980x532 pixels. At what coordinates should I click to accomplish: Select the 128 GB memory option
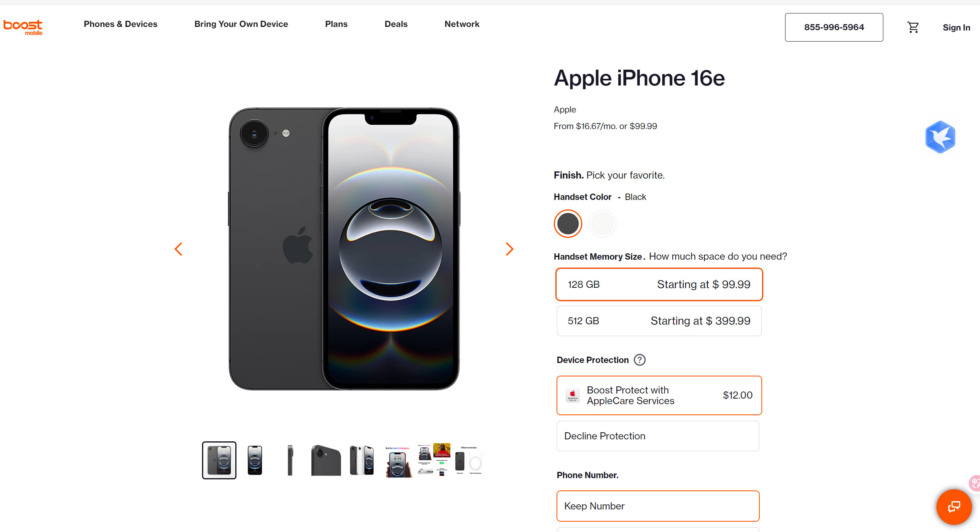coord(659,284)
